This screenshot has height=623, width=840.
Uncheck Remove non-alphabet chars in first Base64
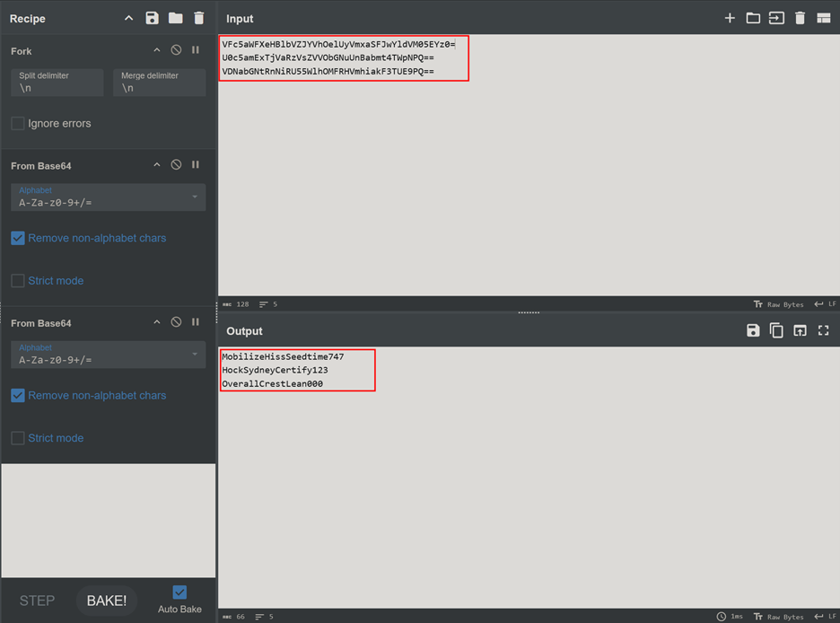(x=18, y=238)
